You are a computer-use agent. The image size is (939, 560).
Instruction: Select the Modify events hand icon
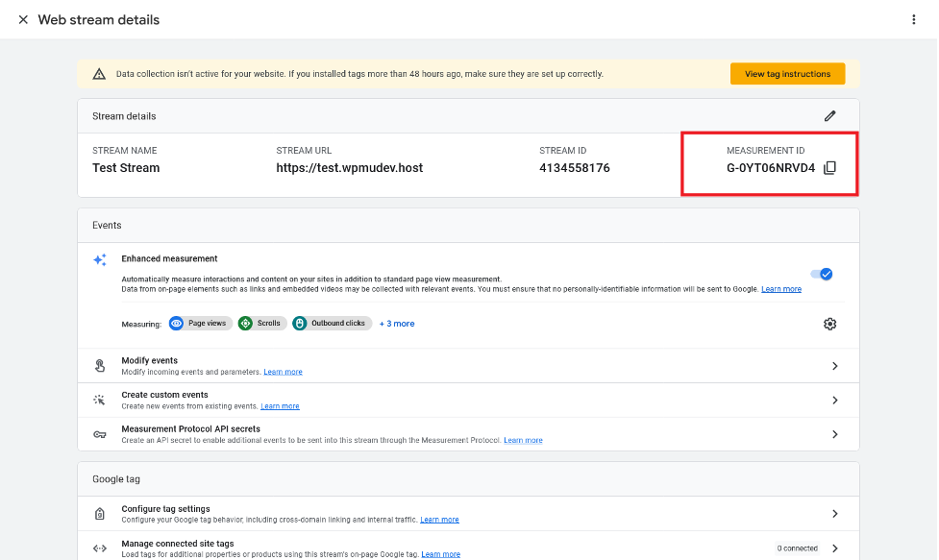99,366
